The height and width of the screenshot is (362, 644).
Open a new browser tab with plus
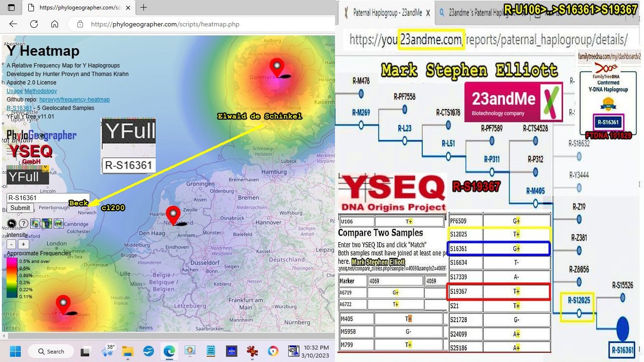tap(144, 8)
